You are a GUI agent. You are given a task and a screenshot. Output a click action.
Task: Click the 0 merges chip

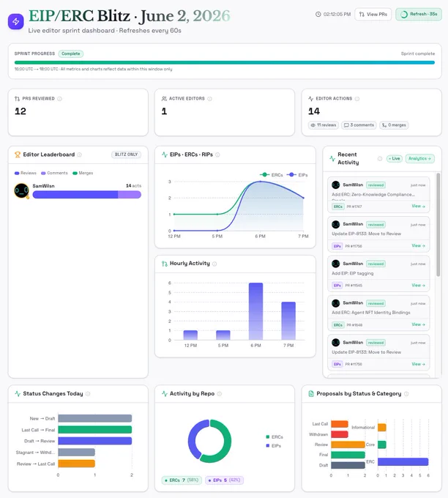(394, 125)
